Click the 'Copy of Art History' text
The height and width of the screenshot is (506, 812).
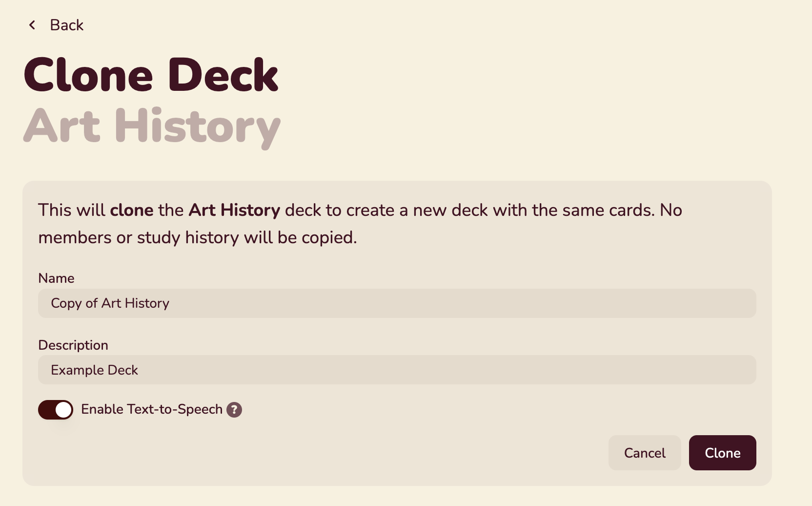point(110,303)
